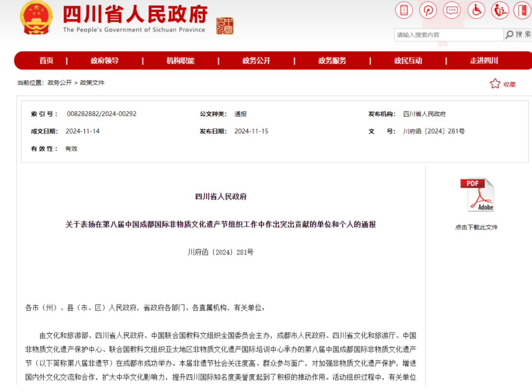Go to 政务服务 in the navigation bar

click(332, 61)
